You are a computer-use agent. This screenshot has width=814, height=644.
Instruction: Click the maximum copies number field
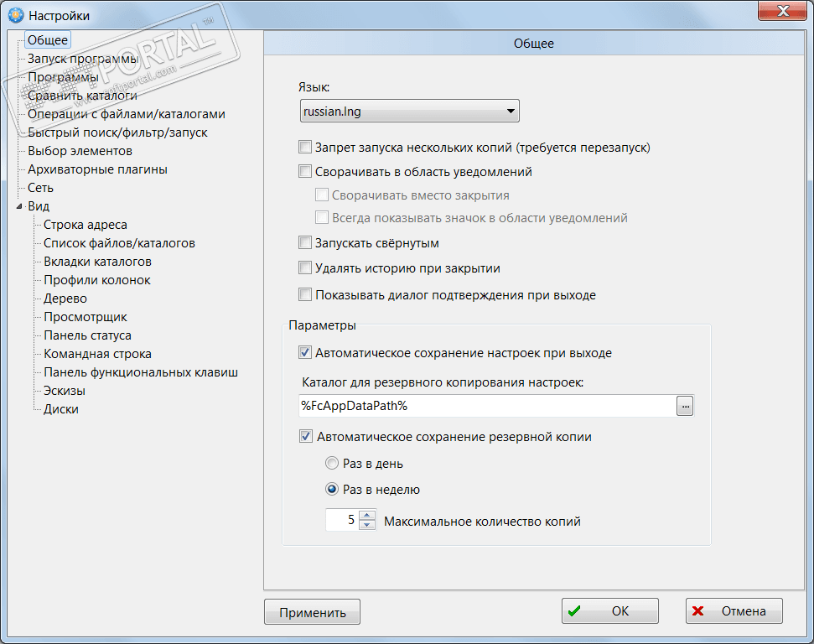tap(343, 520)
